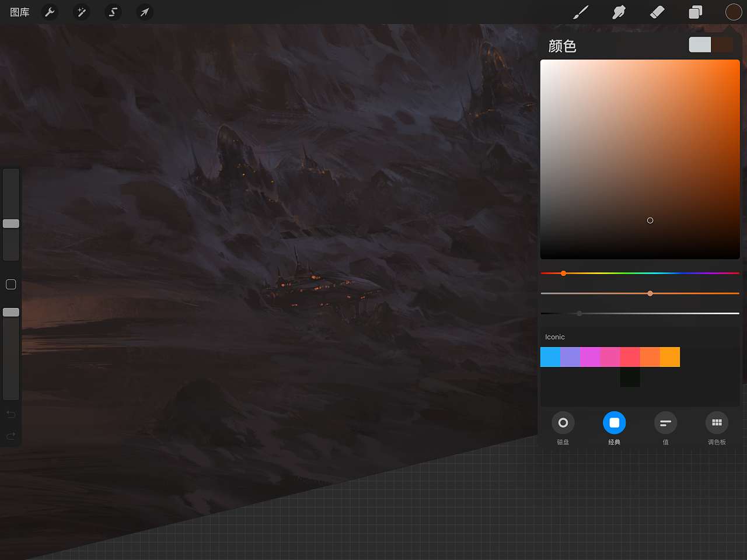Image resolution: width=747 pixels, height=560 pixels.
Task: Open the 调色板 palettes tab
Action: (x=717, y=423)
